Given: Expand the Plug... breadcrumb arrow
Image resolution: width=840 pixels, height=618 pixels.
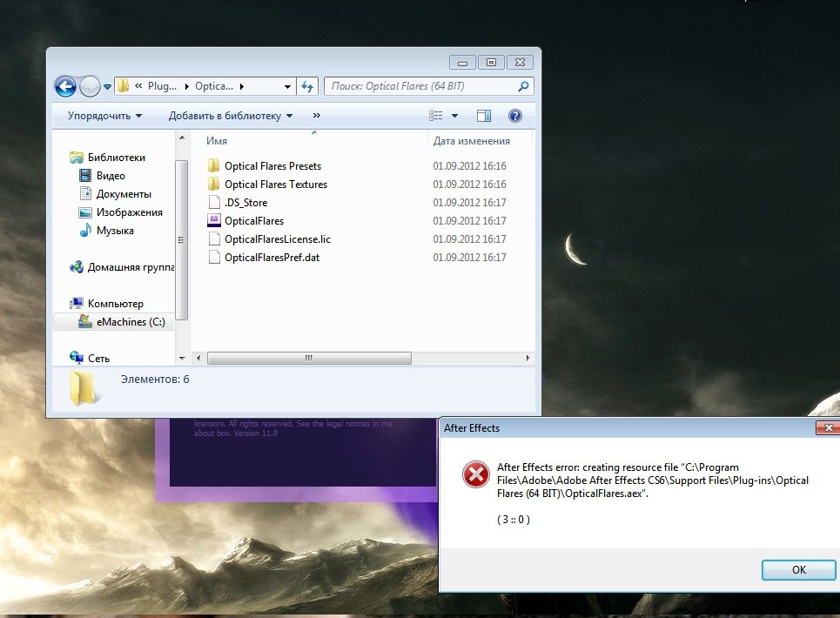Looking at the screenshot, I should click(x=186, y=86).
